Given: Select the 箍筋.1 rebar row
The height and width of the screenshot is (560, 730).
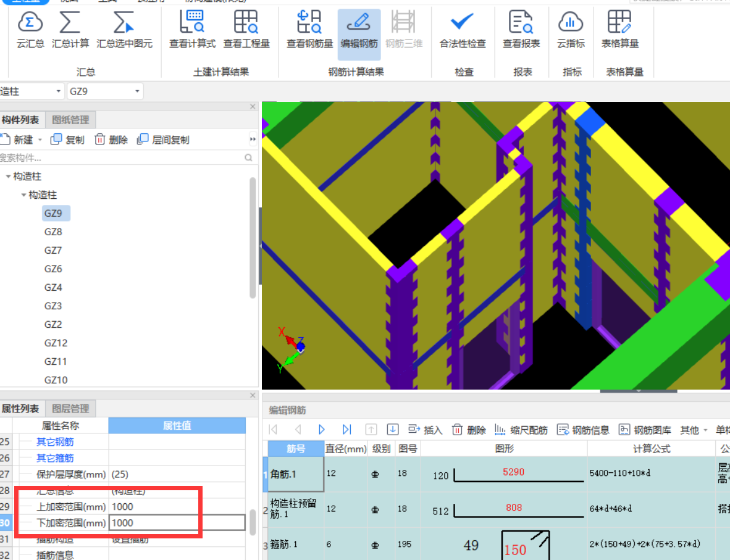Looking at the screenshot, I should [296, 544].
